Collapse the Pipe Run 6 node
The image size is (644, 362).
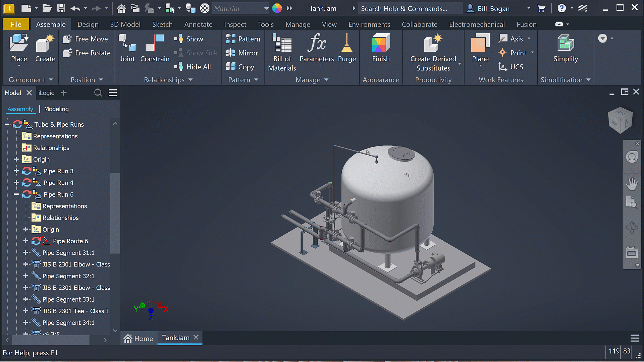point(16,194)
